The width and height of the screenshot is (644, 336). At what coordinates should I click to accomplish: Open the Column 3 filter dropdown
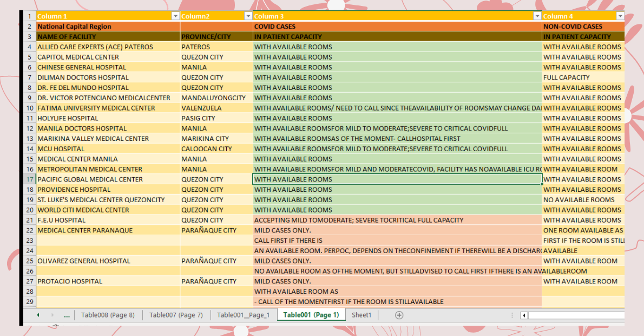(x=537, y=16)
